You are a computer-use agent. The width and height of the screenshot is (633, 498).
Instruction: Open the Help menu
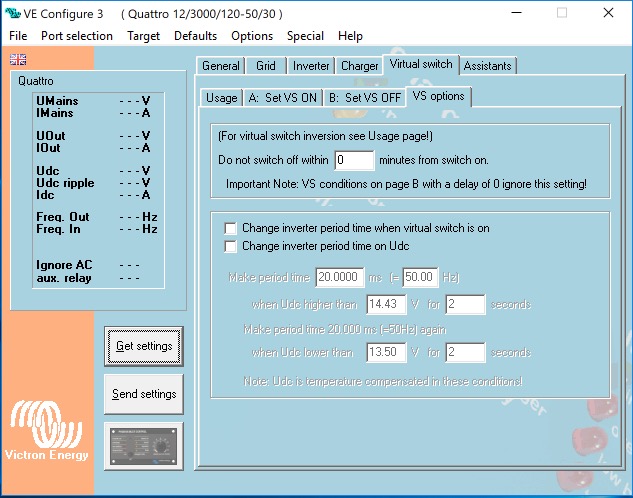350,35
